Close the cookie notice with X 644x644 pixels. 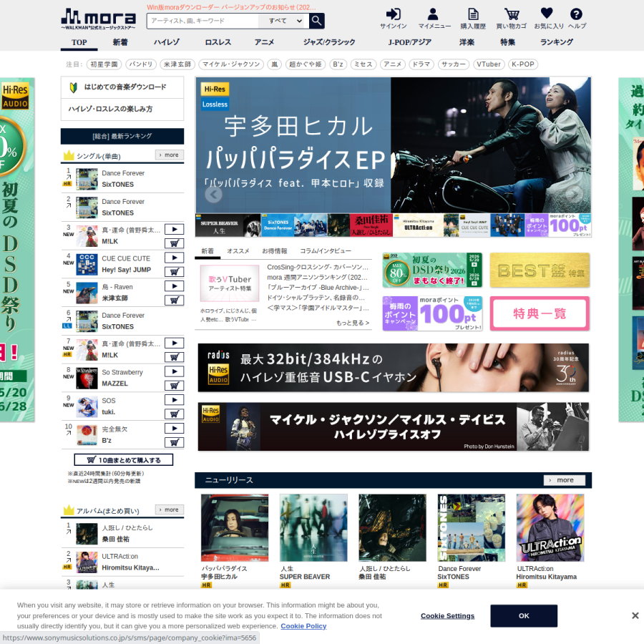click(x=635, y=615)
